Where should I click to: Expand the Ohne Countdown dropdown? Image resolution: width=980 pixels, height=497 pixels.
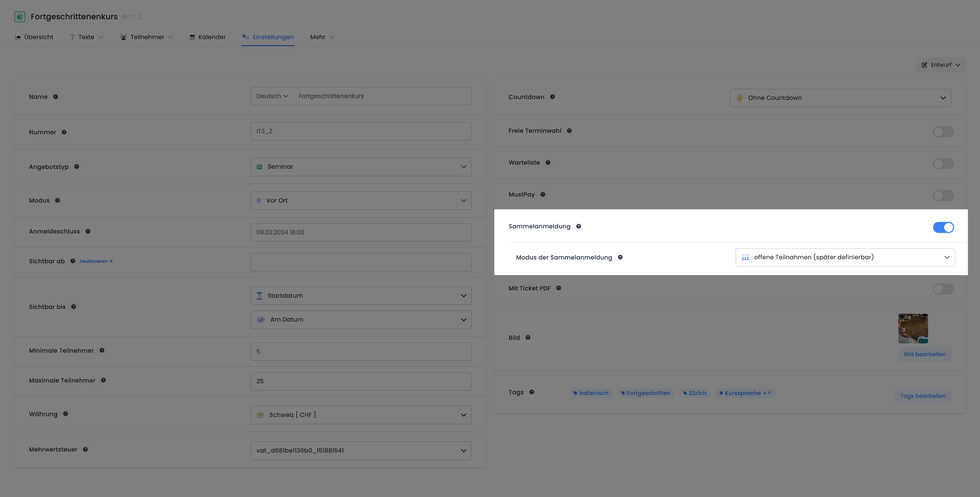[841, 98]
